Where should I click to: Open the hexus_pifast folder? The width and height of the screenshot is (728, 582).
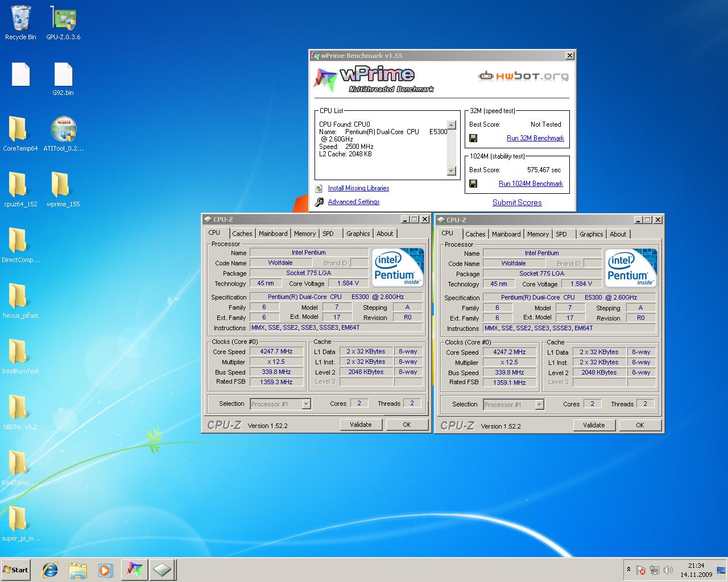pos(20,301)
